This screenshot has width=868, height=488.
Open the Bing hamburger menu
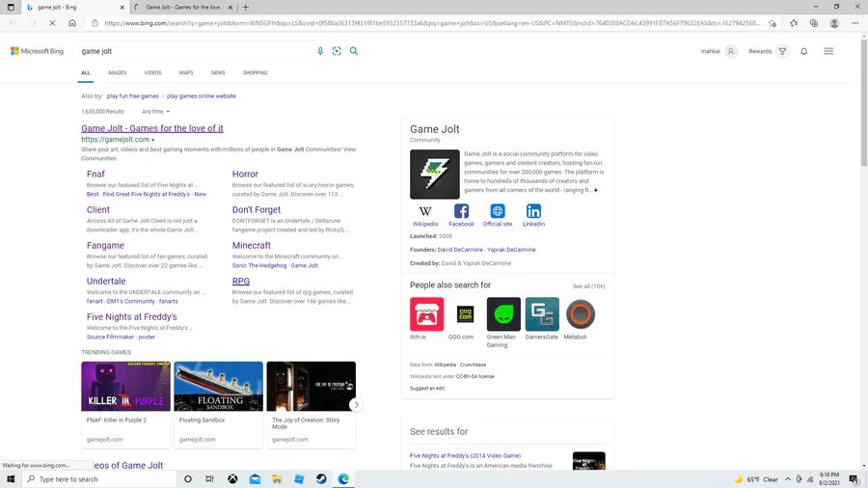pos(828,51)
